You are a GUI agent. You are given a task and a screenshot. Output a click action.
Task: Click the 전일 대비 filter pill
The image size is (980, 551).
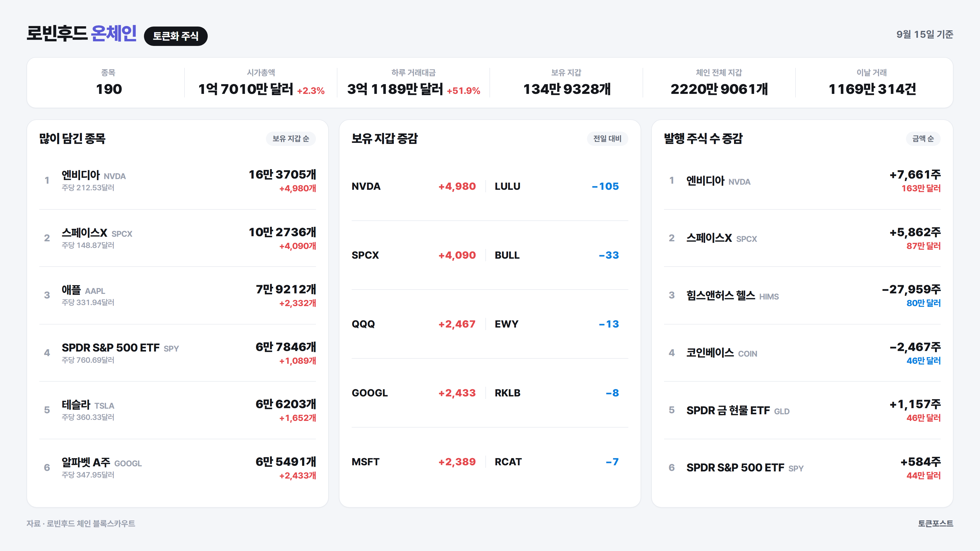click(607, 139)
